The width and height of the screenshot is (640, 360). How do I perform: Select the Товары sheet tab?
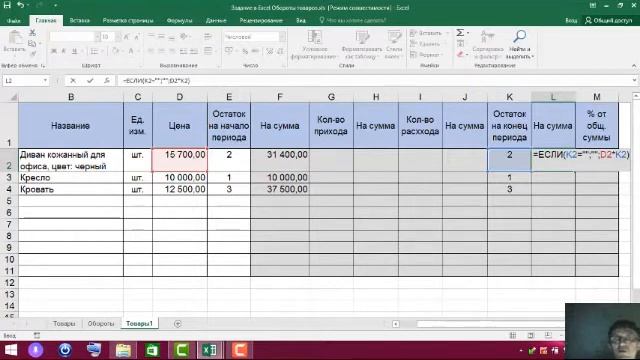[64, 323]
